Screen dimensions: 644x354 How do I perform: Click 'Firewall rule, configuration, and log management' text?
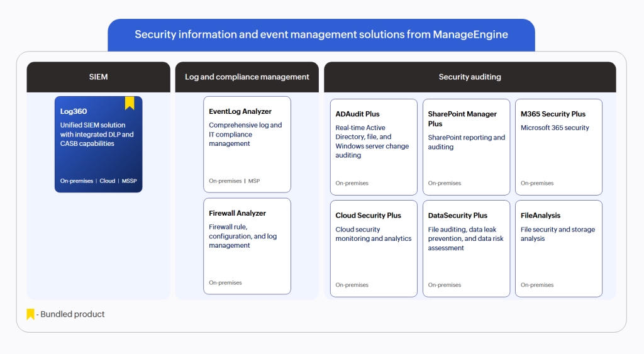coord(243,236)
